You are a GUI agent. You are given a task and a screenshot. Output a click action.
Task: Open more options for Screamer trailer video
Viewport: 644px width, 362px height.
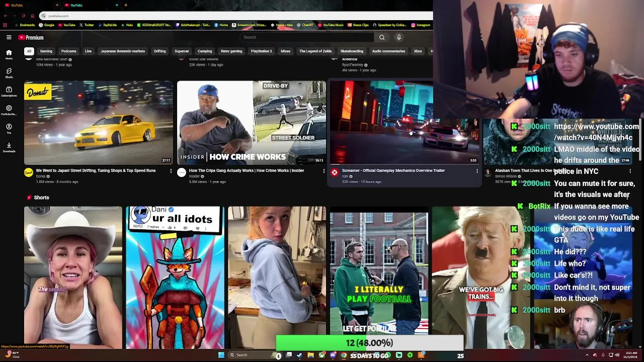[476, 171]
